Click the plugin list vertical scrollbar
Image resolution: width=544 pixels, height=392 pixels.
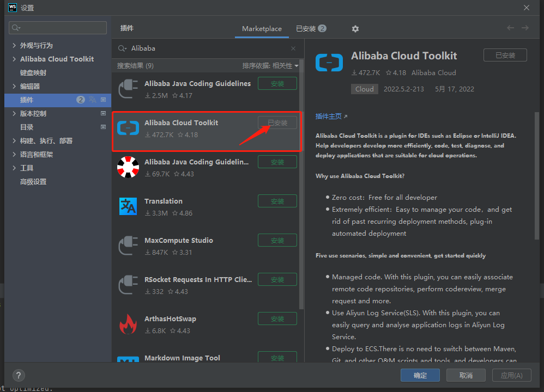(x=301, y=183)
